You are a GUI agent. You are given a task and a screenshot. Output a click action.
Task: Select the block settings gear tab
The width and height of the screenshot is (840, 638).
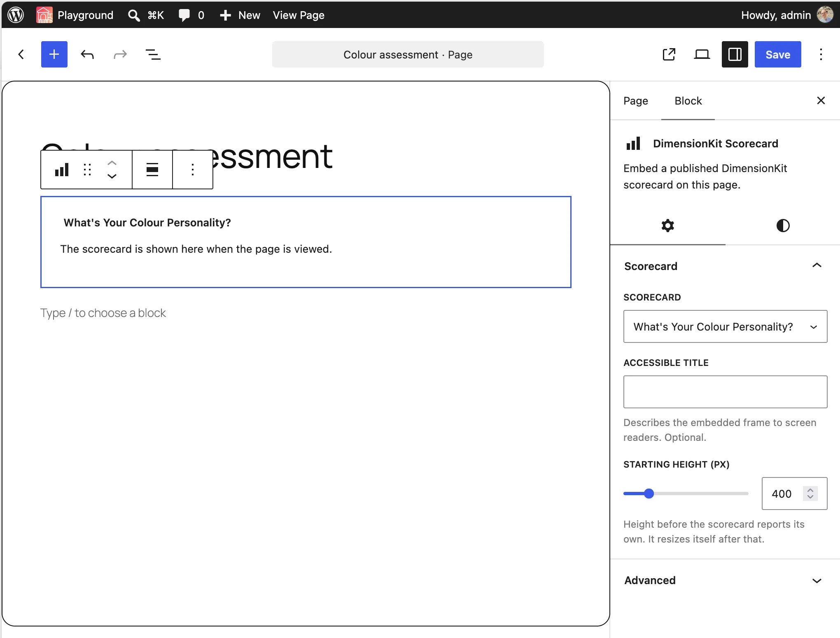tap(667, 226)
